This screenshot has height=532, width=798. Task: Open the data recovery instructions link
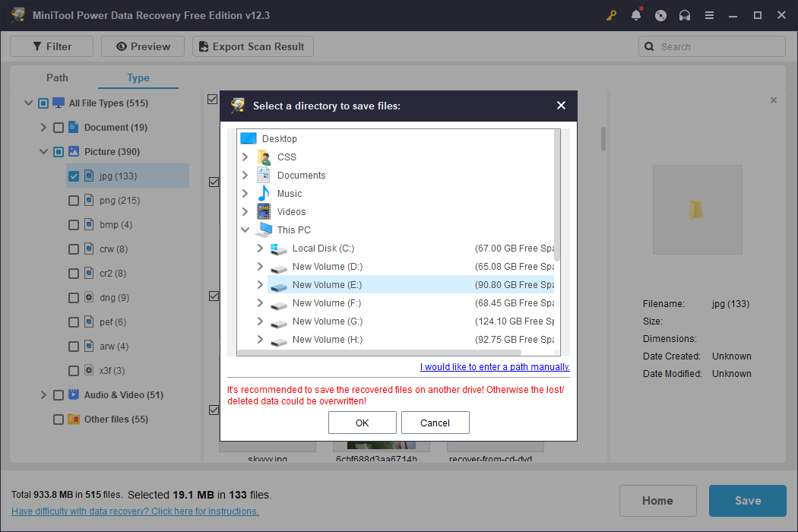click(135, 511)
